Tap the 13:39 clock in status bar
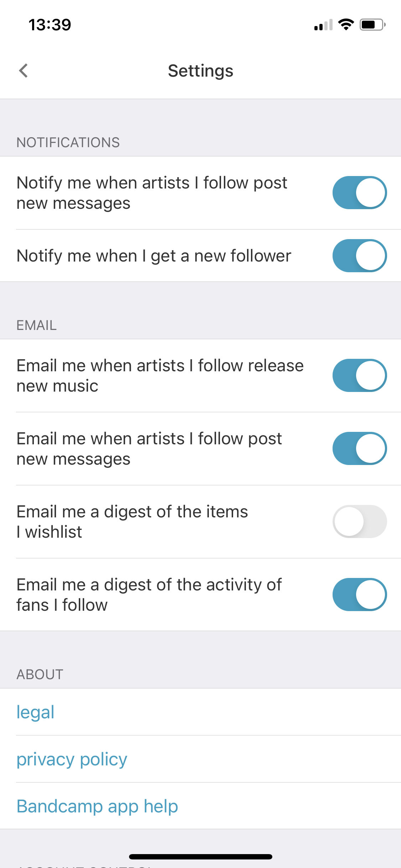 [x=50, y=25]
